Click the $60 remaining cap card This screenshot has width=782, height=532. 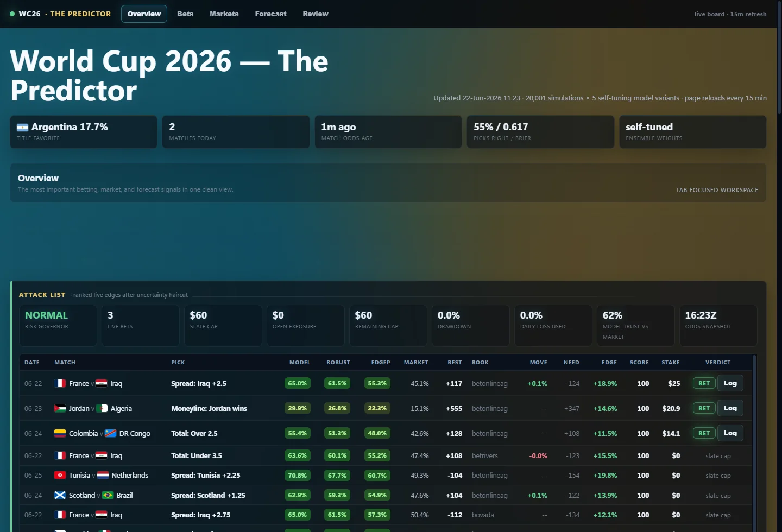click(388, 326)
